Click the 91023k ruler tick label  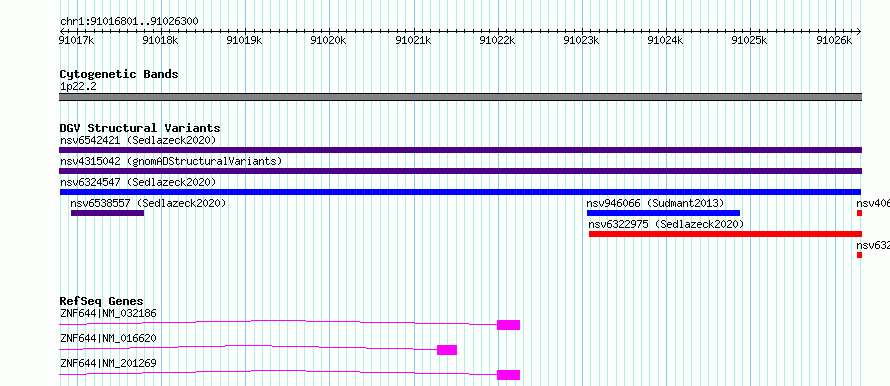click(581, 40)
